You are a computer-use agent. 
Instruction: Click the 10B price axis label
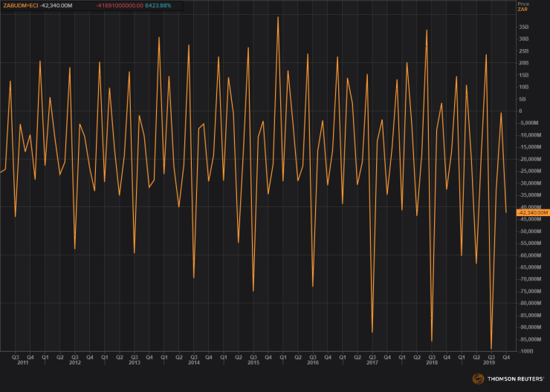524,87
